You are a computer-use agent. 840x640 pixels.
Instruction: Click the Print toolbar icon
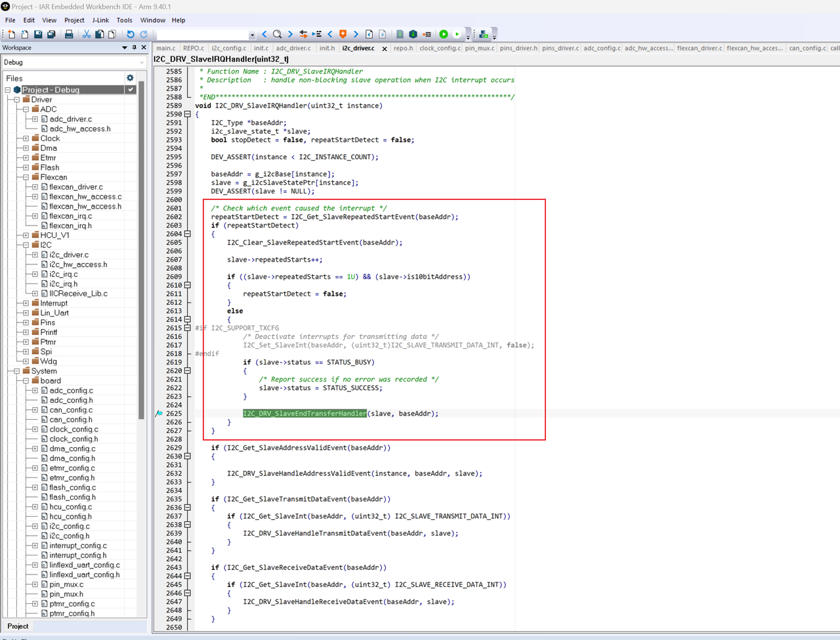[69, 34]
